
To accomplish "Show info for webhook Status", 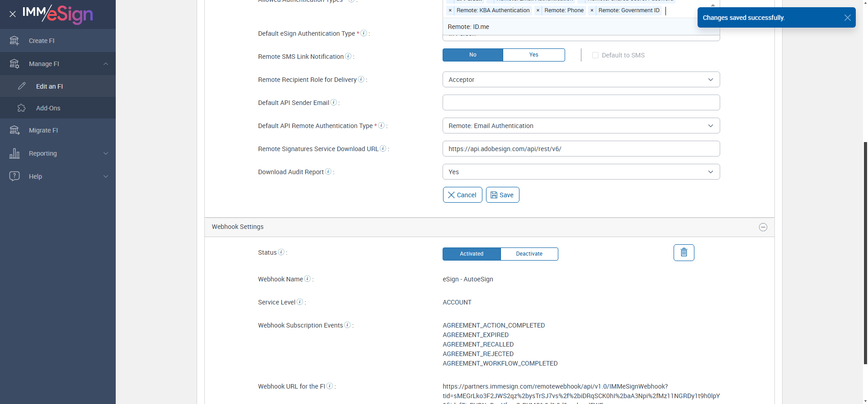I will coord(281,252).
